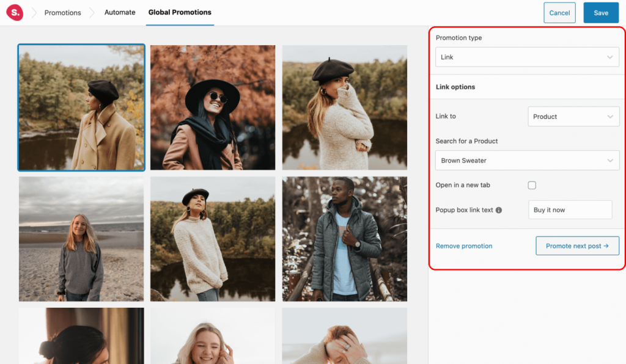Select photo of smiling blonde woman
Viewport: 626px width, 364px height.
[x=213, y=336]
